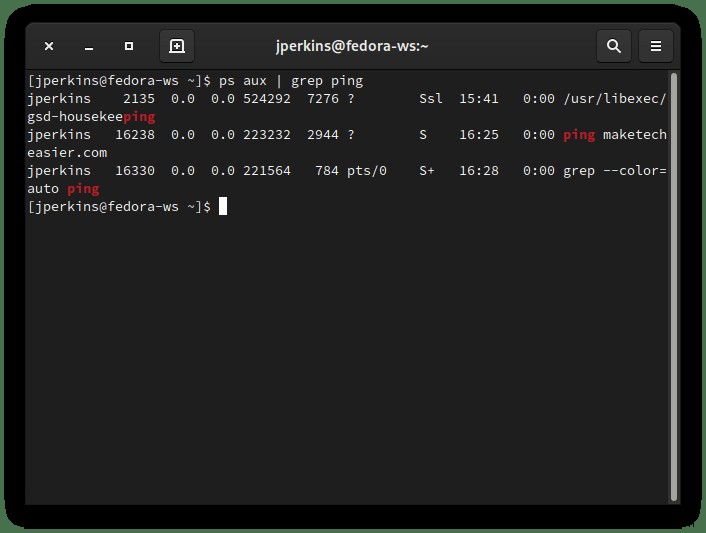Click window title jperkins@fedora-ws:~
The height and width of the screenshot is (533, 706).
[352, 46]
